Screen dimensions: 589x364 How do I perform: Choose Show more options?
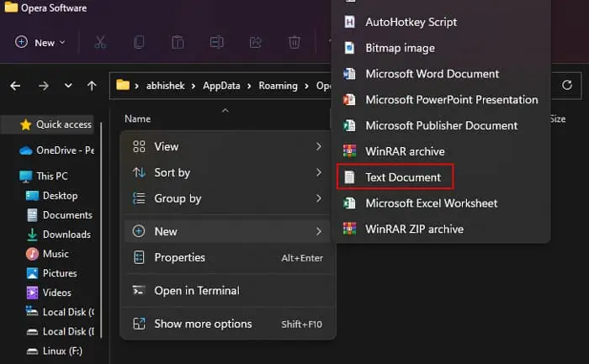tap(227, 324)
